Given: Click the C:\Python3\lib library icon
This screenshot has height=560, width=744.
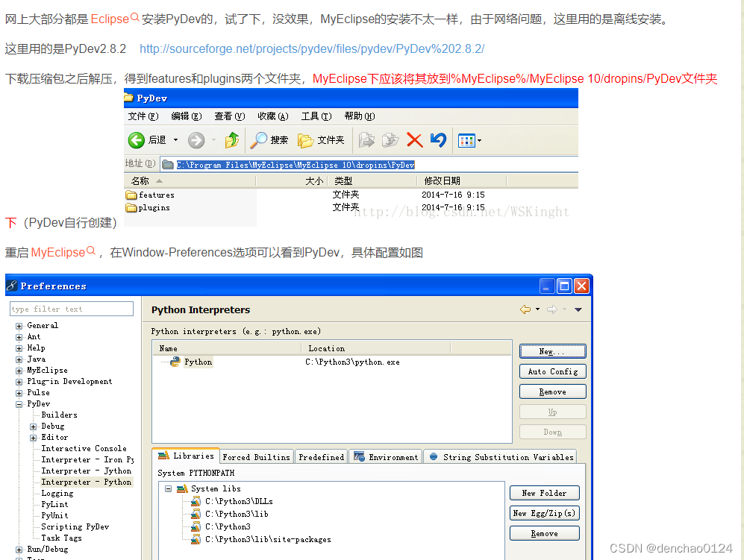Looking at the screenshot, I should 196,514.
